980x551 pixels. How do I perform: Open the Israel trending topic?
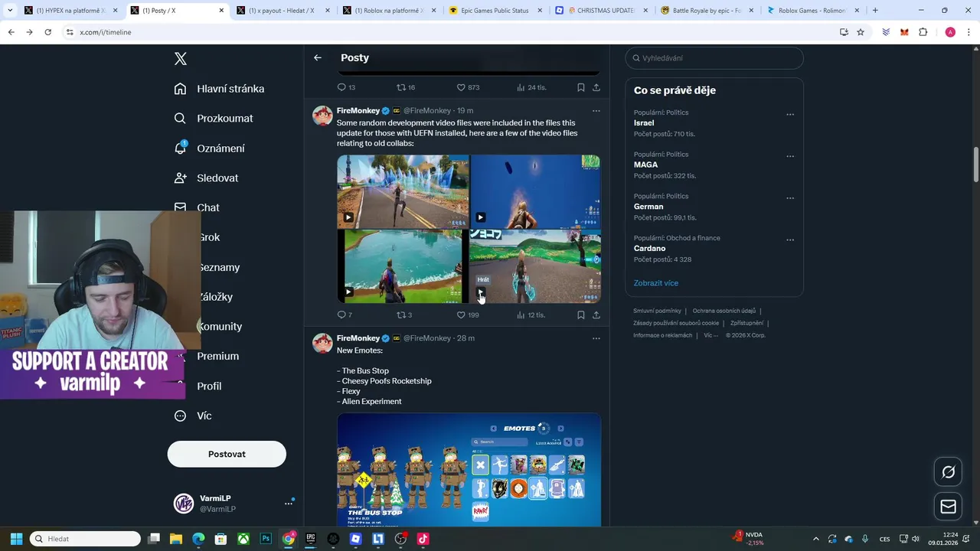644,123
